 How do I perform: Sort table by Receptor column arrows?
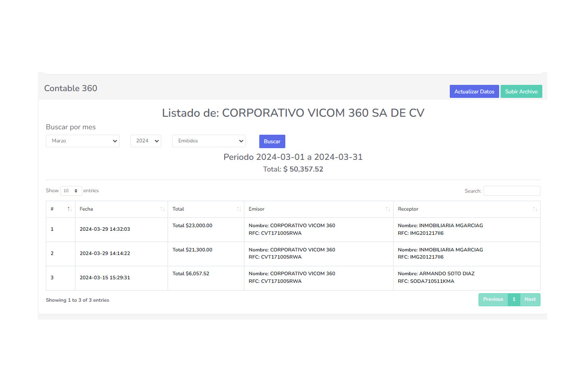535,209
